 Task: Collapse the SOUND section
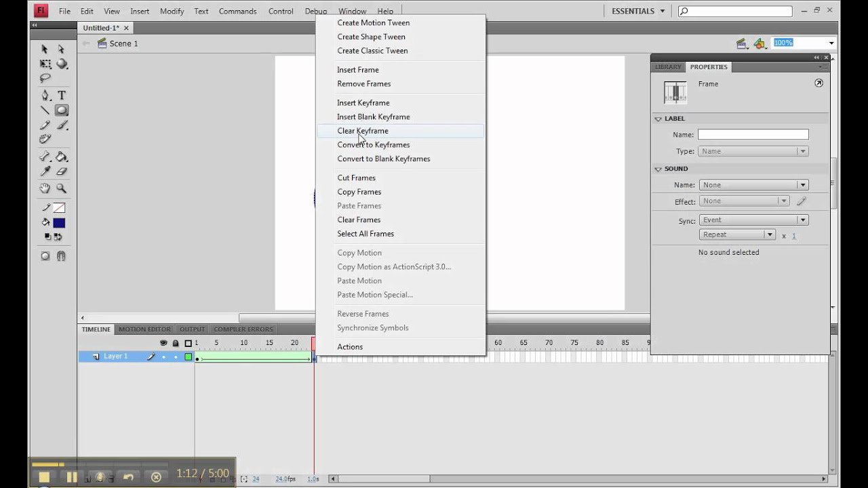tap(658, 169)
